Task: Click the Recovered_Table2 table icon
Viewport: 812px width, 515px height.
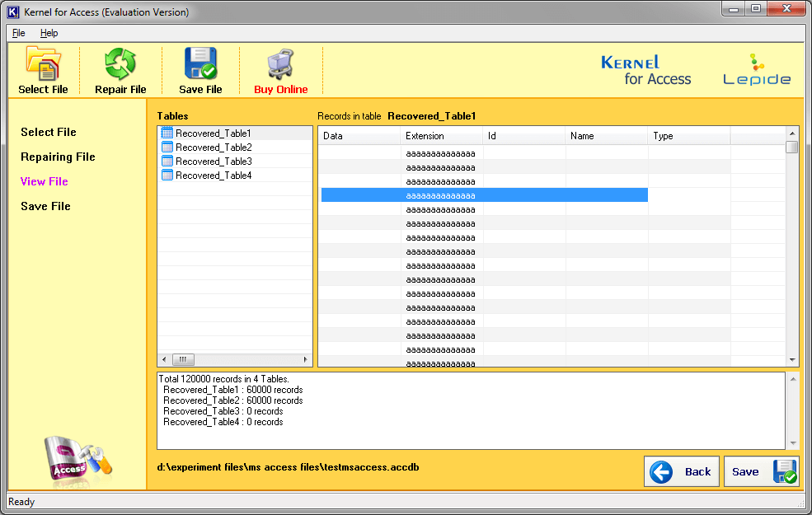Action: (x=167, y=147)
